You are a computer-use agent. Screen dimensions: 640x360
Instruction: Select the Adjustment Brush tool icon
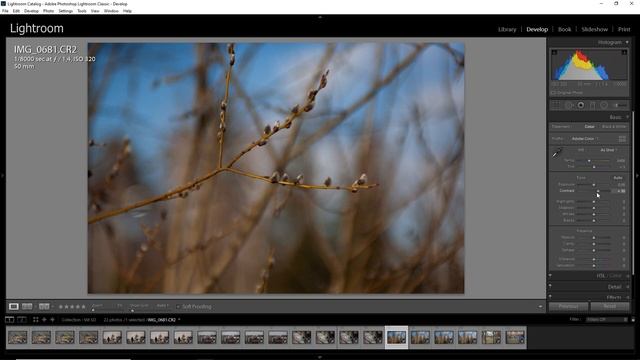click(x=620, y=105)
